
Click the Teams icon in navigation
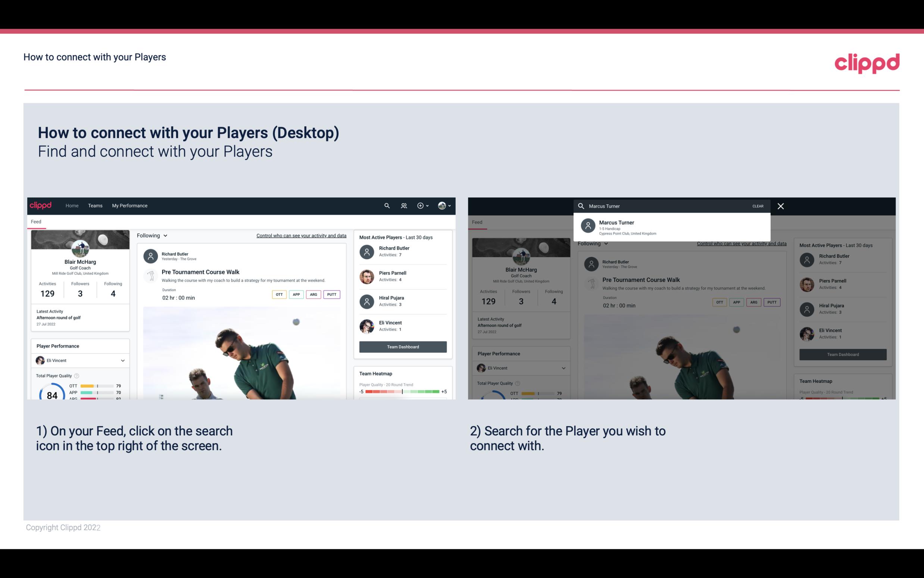pyautogui.click(x=94, y=206)
